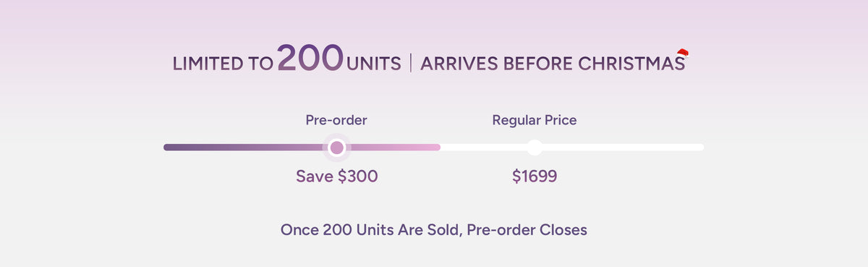Click the Pre-order label above the slider
868x267 pixels.
336,120
